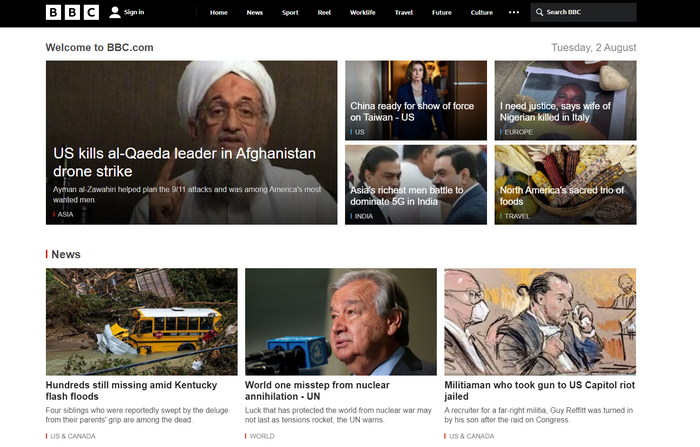Click the Luck that has protected summary text
This screenshot has height=447, width=700.
(x=338, y=415)
